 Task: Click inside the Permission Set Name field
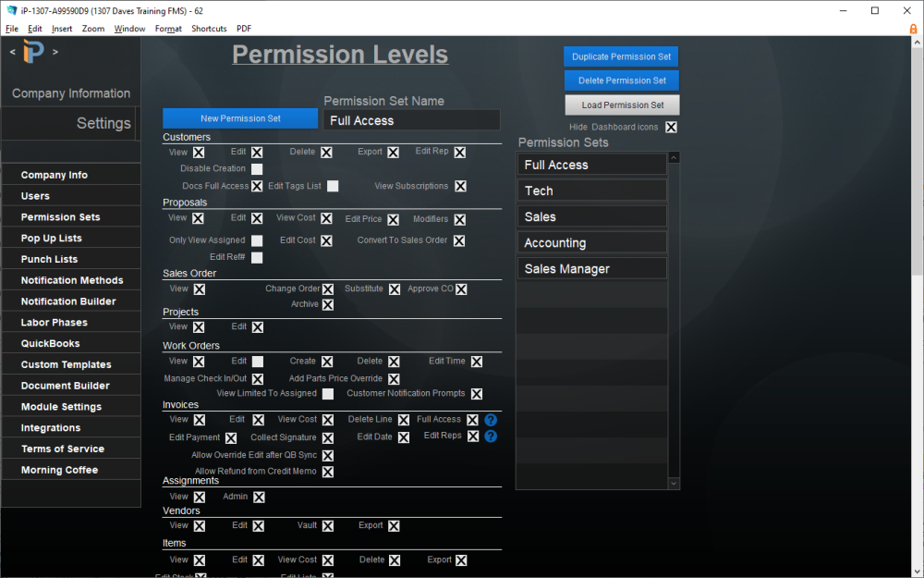(x=411, y=119)
